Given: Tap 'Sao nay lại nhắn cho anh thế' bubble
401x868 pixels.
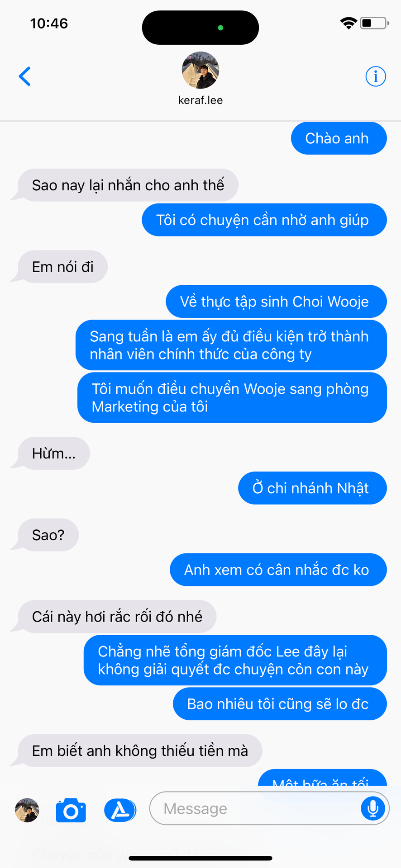Looking at the screenshot, I should tap(128, 185).
